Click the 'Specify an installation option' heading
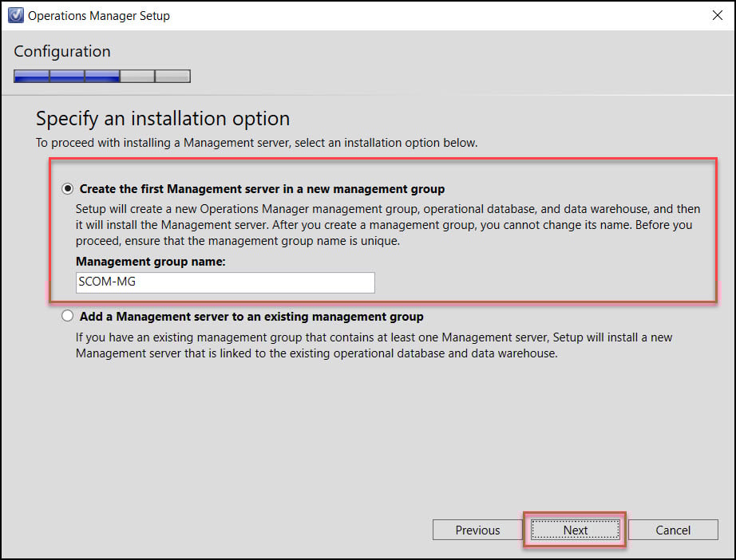 coord(163,118)
